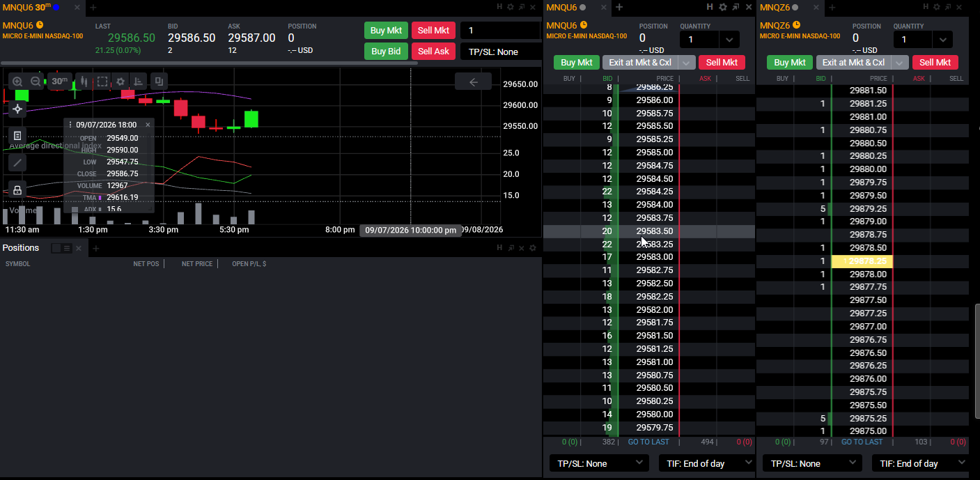Click Buy Bid button in chart header
The width and height of the screenshot is (980, 480).
click(x=386, y=52)
